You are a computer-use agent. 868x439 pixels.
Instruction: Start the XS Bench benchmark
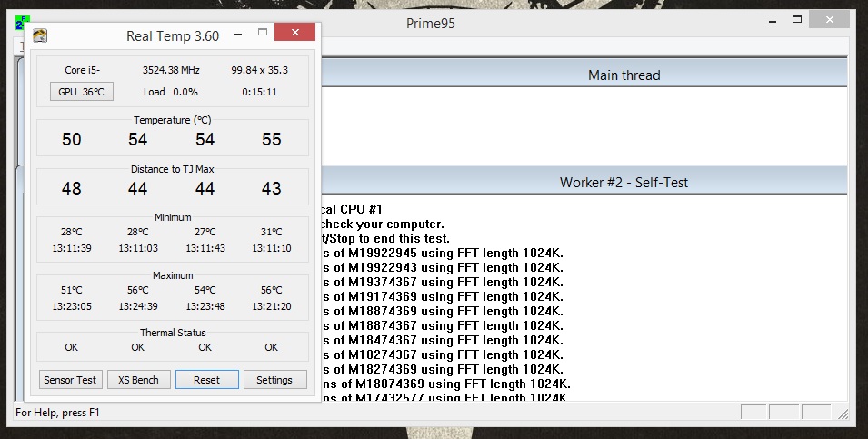click(x=138, y=380)
